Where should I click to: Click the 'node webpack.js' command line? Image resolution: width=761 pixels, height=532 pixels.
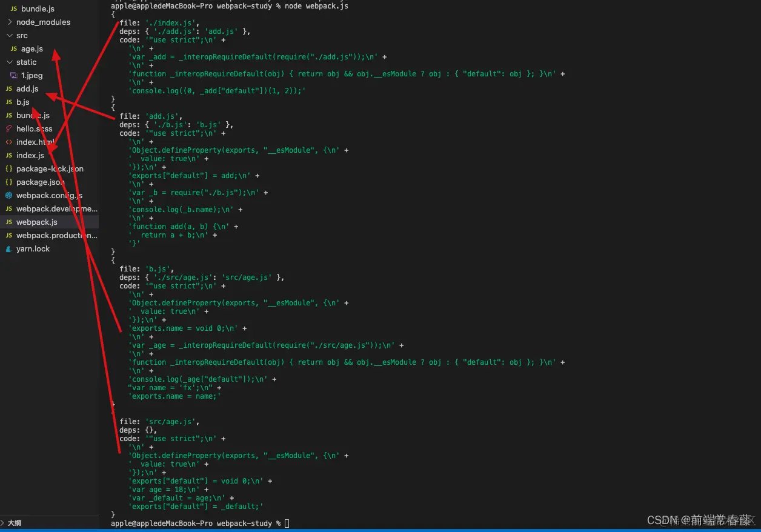pos(230,5)
